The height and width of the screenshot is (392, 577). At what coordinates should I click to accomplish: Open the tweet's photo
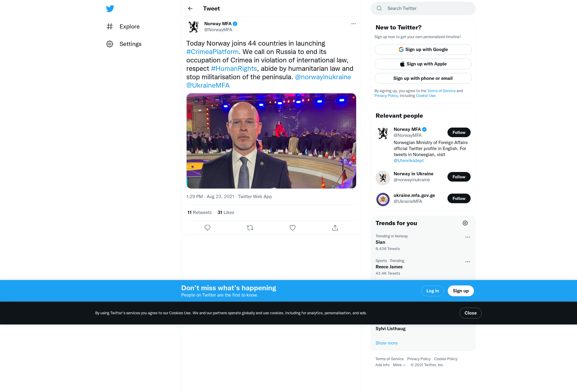[x=271, y=141]
